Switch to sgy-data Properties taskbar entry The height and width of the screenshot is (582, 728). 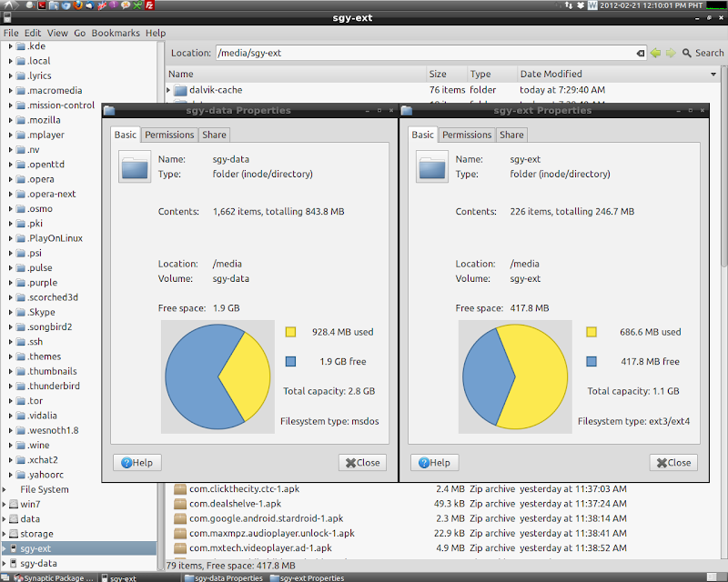[224, 577]
